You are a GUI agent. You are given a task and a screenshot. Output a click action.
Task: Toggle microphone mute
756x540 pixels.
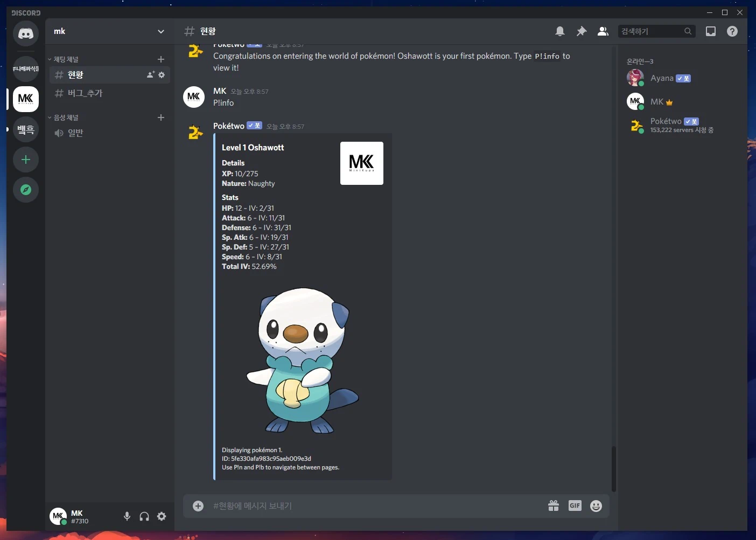(x=127, y=516)
